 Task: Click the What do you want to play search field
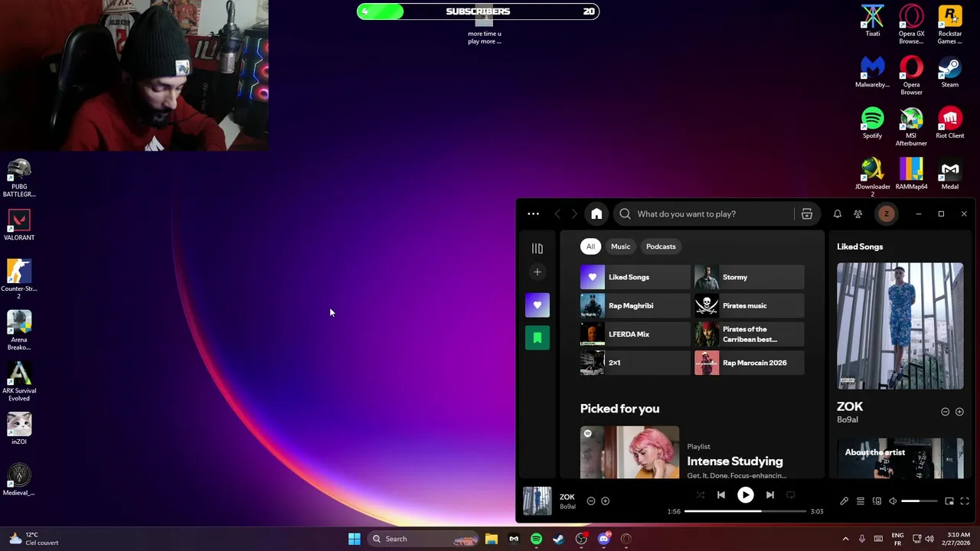pos(704,214)
